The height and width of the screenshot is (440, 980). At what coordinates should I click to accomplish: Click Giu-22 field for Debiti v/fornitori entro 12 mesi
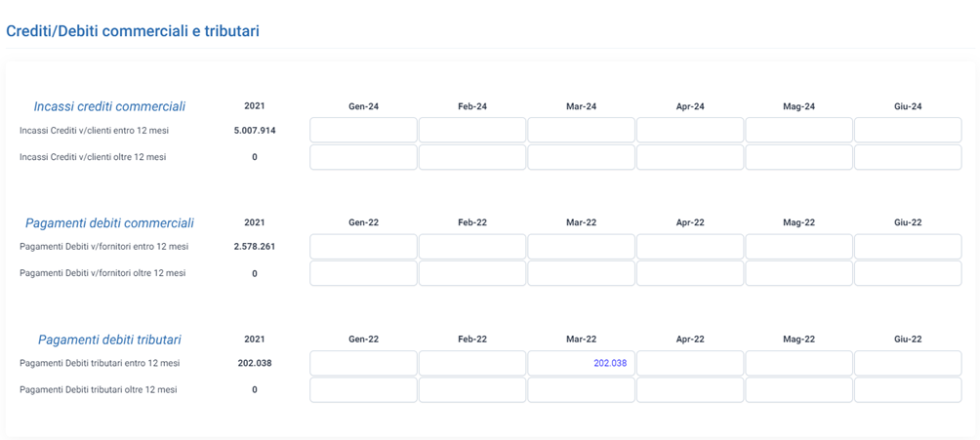point(908,246)
